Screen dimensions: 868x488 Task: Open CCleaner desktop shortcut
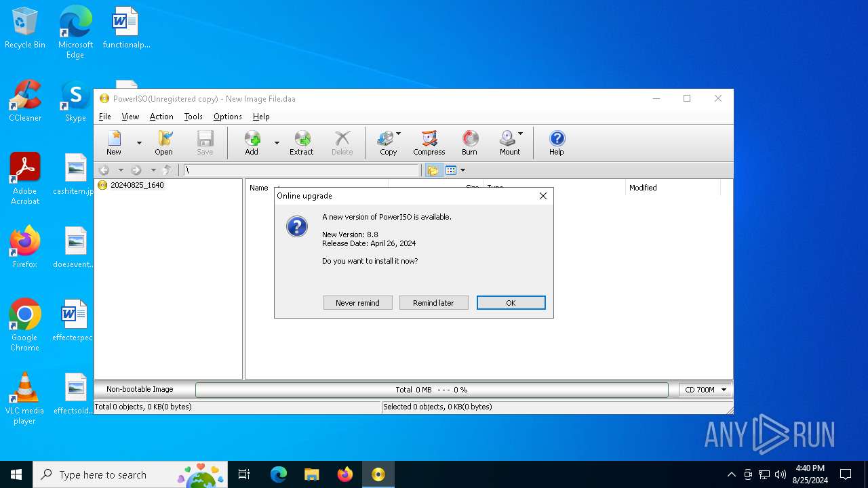tap(25, 102)
